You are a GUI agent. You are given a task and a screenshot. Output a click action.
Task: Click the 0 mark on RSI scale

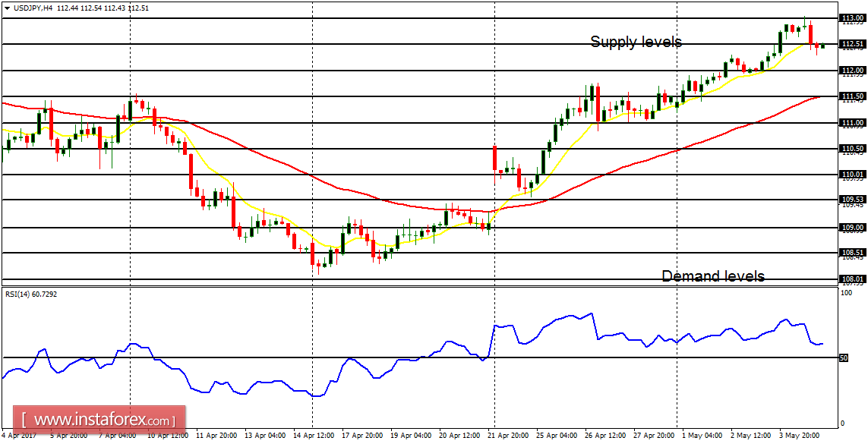coord(843,424)
